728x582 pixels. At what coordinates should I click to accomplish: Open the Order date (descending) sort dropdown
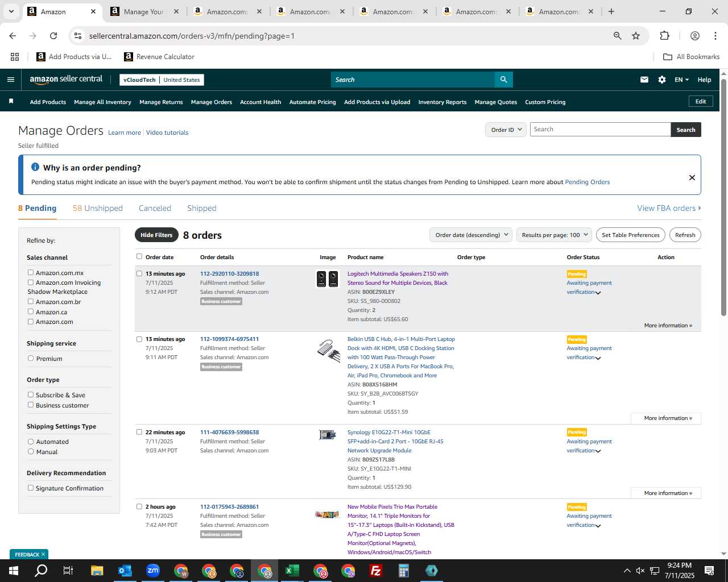[471, 235]
